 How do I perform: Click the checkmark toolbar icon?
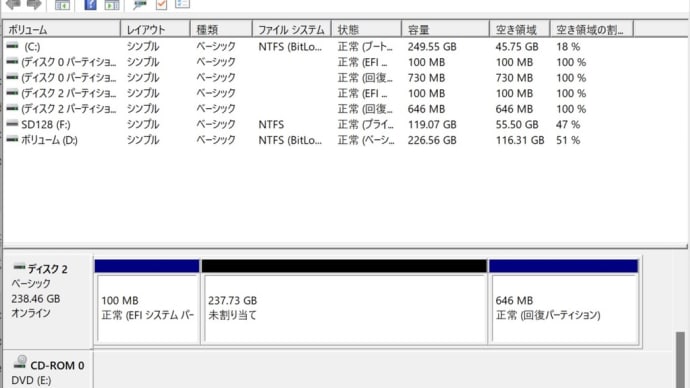click(x=161, y=4)
